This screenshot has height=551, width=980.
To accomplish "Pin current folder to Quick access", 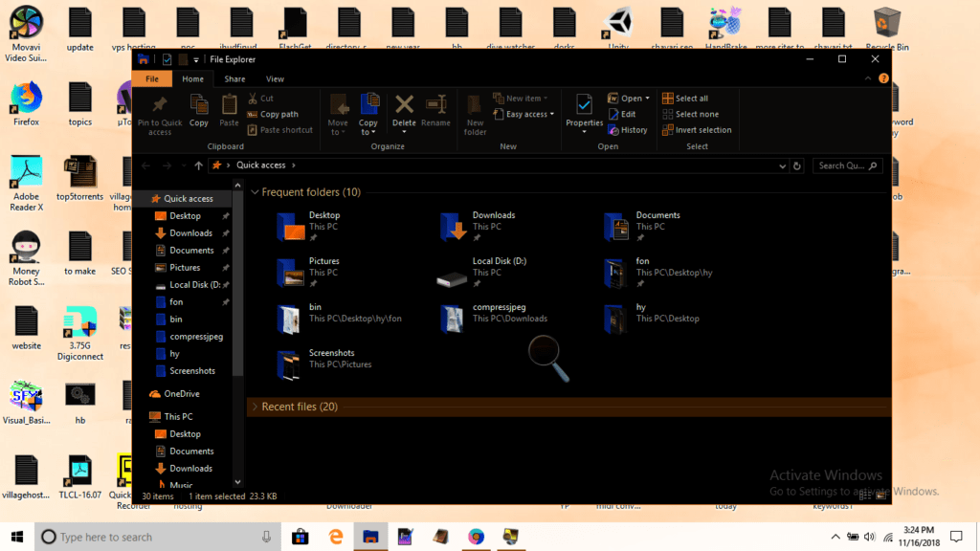I will click(x=160, y=113).
